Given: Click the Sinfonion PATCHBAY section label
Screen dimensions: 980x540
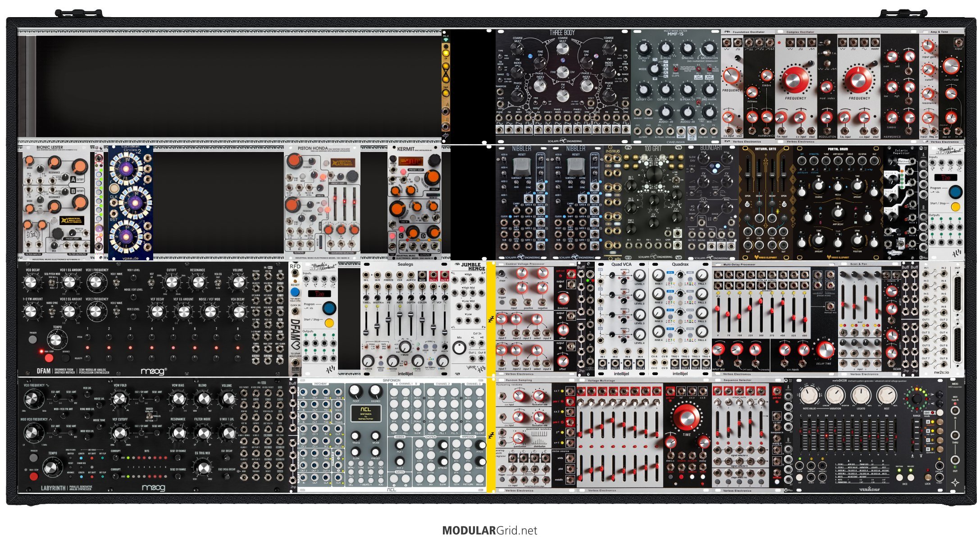Looking at the screenshot, I should [x=320, y=384].
